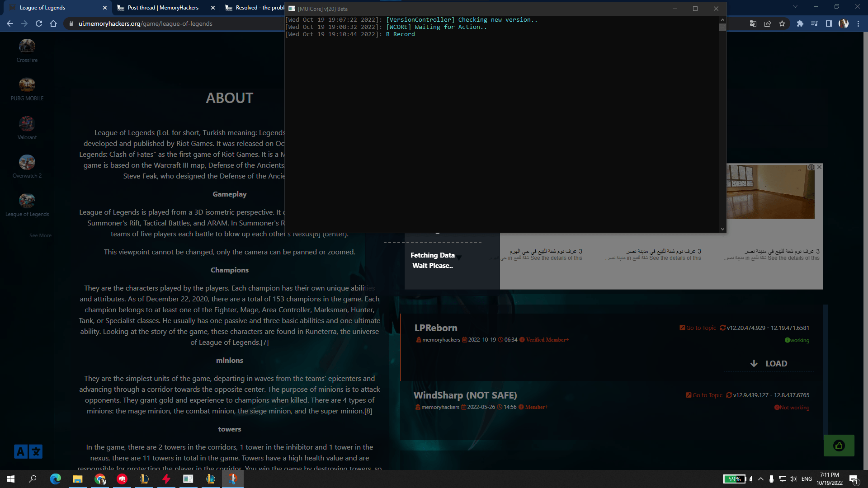Open Riot Client red icon in taskbar
This screenshot has height=488, width=868.
pos(122,479)
